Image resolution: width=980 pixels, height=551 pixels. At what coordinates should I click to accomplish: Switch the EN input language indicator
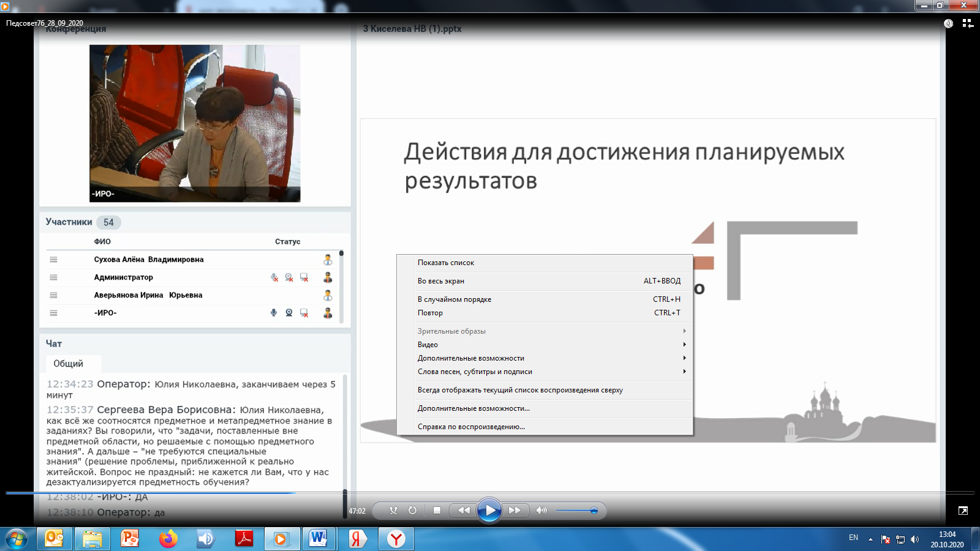(853, 538)
